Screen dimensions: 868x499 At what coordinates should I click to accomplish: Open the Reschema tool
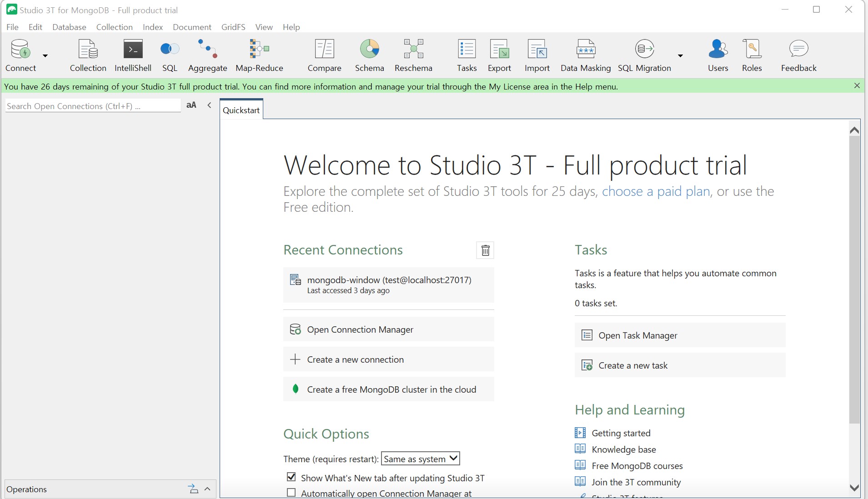click(413, 55)
